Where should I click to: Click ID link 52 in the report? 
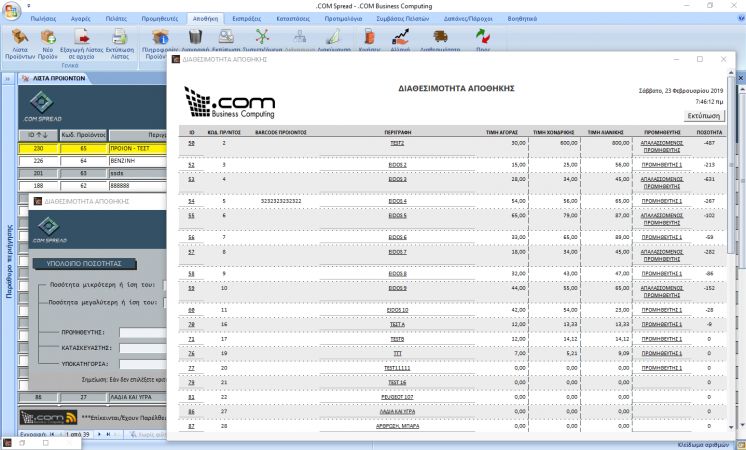[191, 165]
